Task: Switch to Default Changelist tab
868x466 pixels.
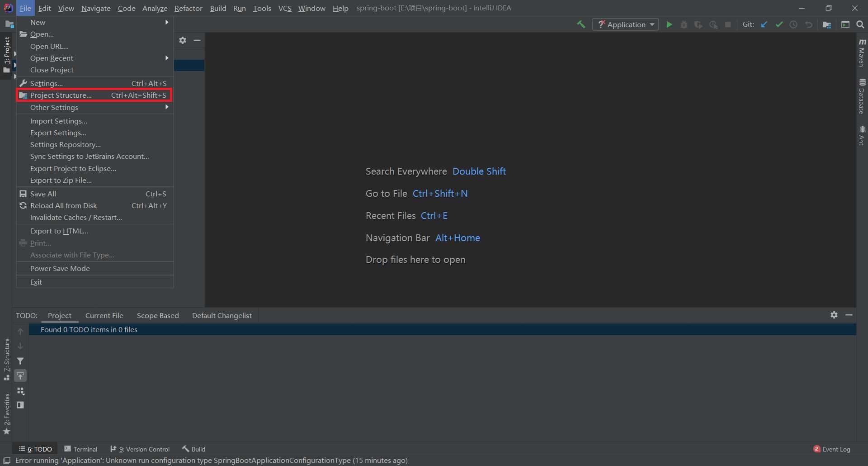Action: [222, 315]
